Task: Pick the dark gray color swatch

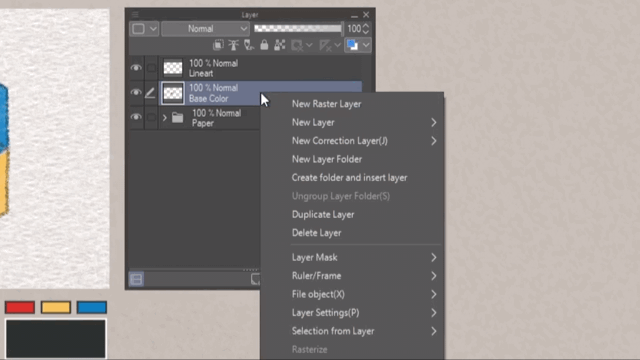Action: click(56, 339)
